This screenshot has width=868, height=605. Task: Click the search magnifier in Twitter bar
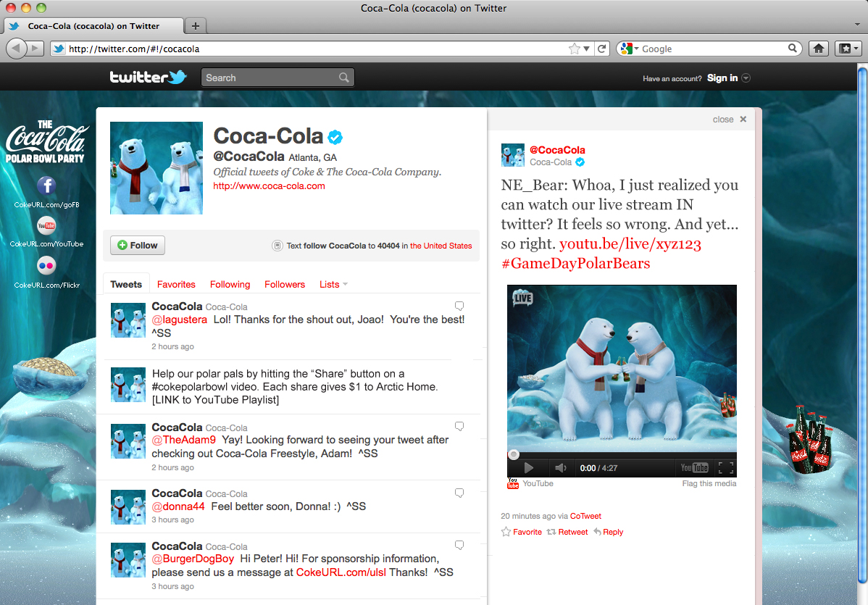tap(343, 78)
